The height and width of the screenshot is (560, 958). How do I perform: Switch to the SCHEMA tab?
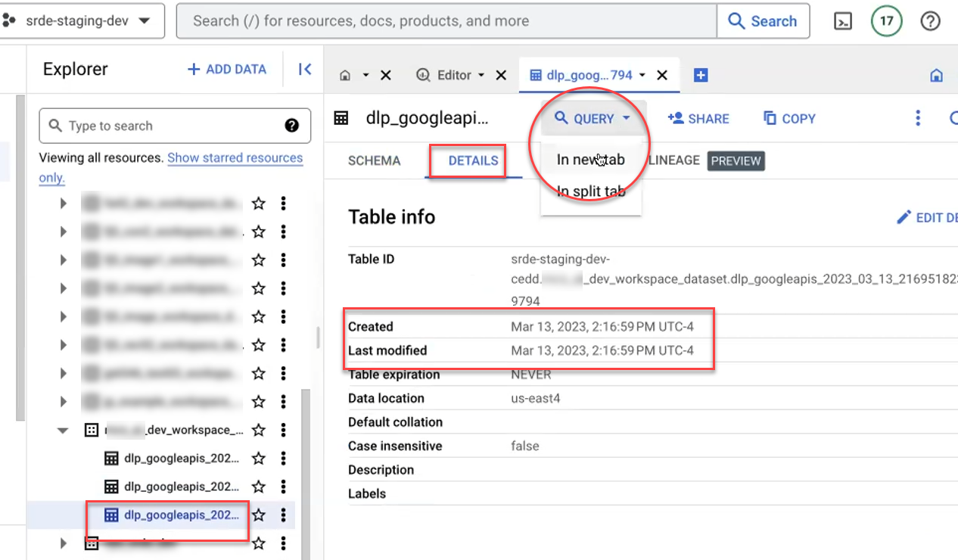point(375,161)
